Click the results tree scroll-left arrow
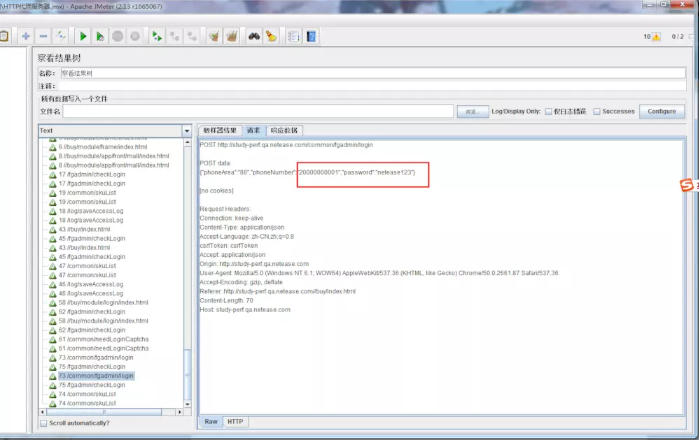Image resolution: width=699 pixels, height=442 pixels. (43, 412)
